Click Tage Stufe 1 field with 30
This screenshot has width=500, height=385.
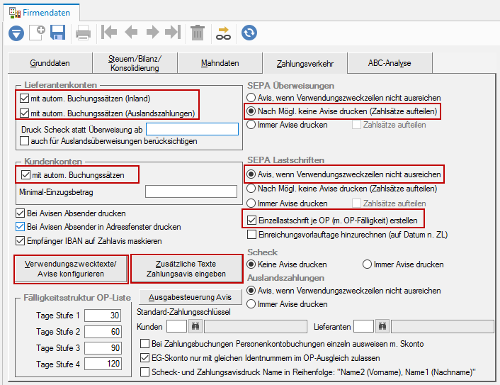point(103,315)
